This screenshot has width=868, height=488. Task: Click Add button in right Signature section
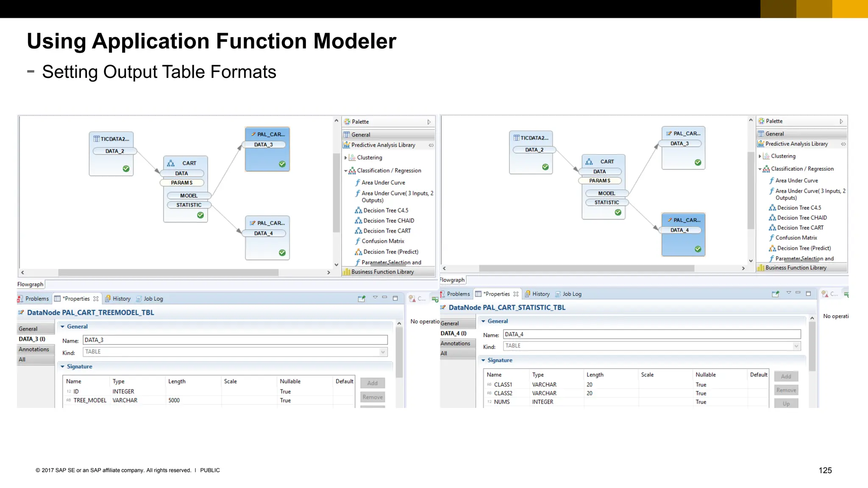point(786,376)
